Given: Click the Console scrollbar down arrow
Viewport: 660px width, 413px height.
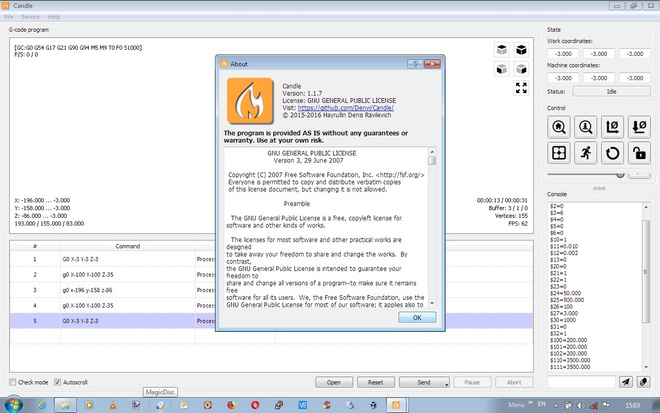Looking at the screenshot, I should click(646, 367).
